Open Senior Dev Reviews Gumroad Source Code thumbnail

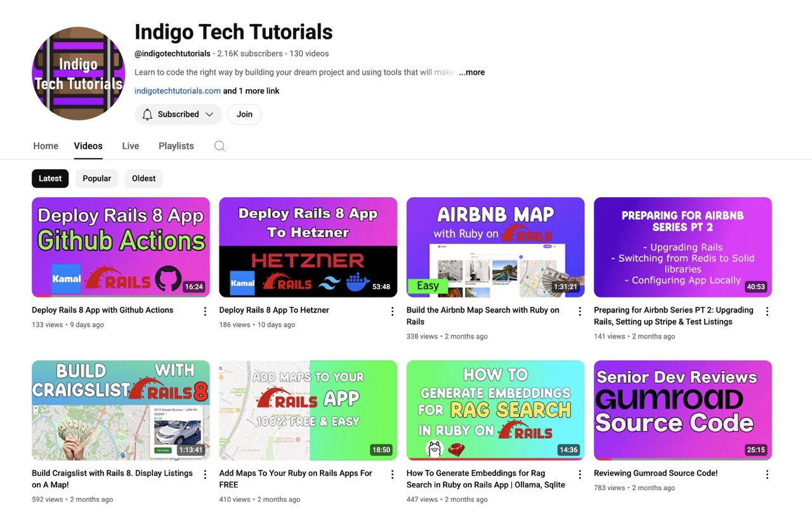683,410
